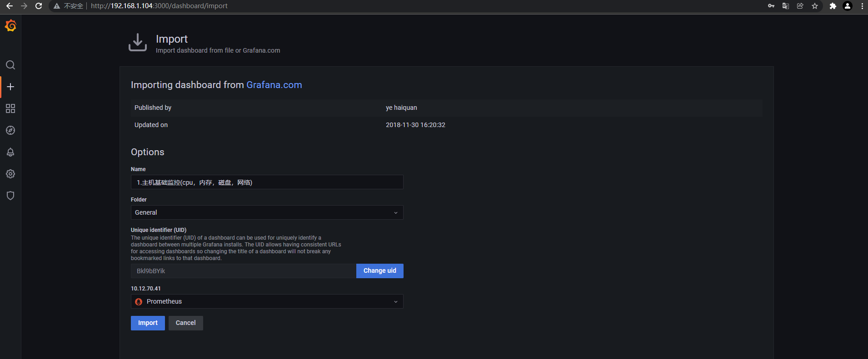
Task: Reload the page with browser refresh icon
Action: click(x=39, y=6)
